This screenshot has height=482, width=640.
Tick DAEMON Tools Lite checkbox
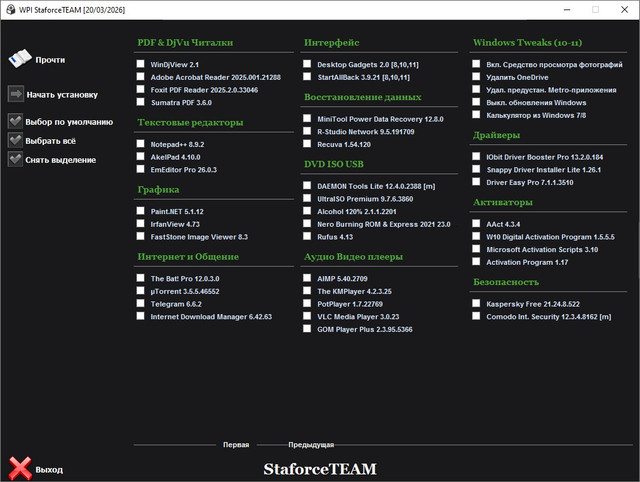pyautogui.click(x=307, y=185)
